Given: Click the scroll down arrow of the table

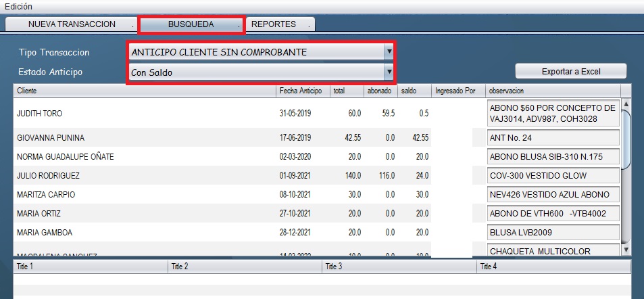Looking at the screenshot, I should tap(626, 250).
